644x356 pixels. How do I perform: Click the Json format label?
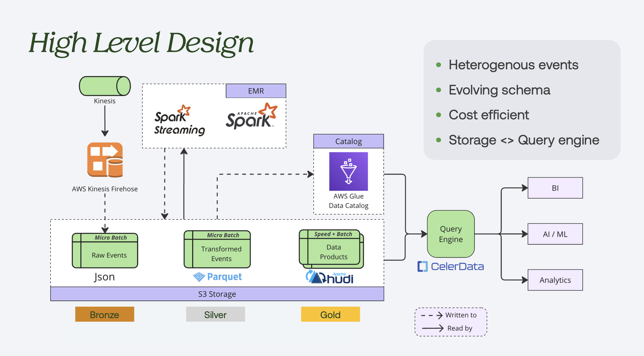104,277
